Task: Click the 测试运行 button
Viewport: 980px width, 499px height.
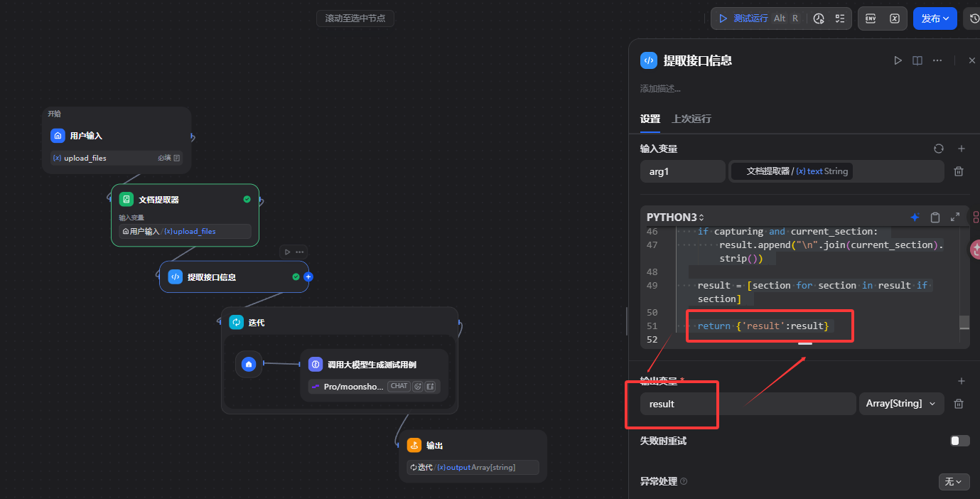Action: (758, 18)
